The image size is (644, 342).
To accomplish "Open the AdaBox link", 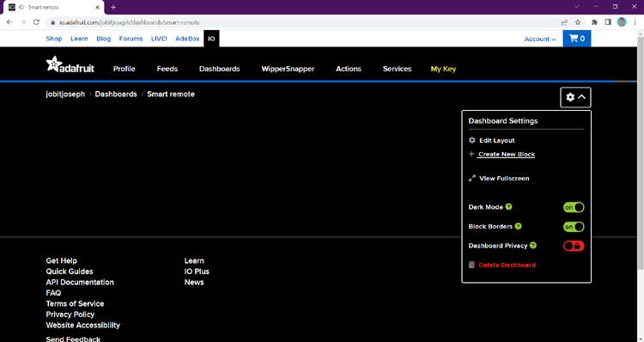I will click(187, 39).
